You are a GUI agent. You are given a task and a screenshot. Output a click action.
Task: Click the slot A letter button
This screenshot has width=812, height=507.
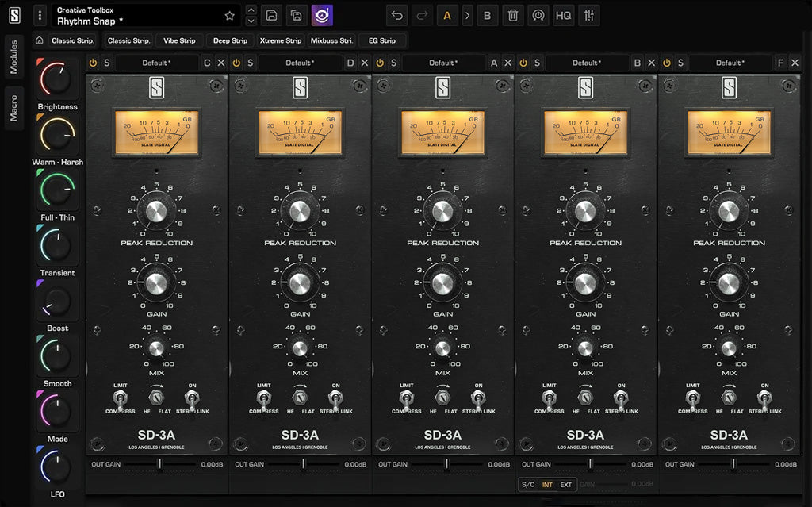494,63
